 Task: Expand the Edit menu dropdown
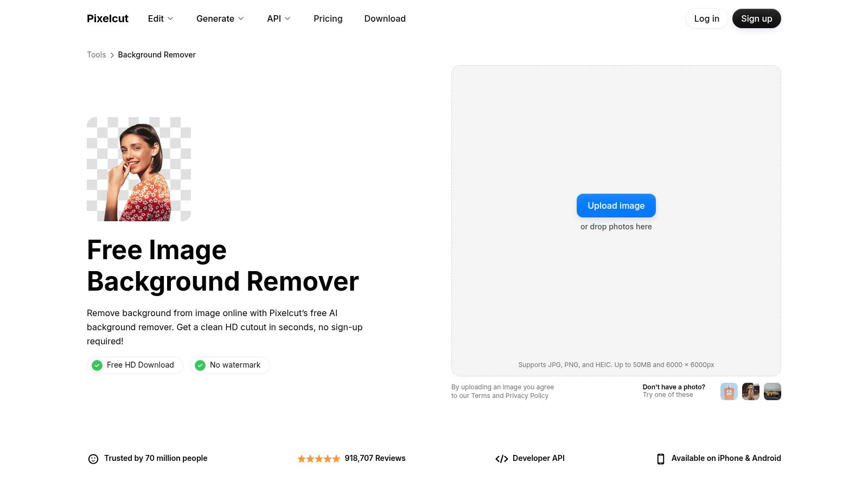(161, 18)
